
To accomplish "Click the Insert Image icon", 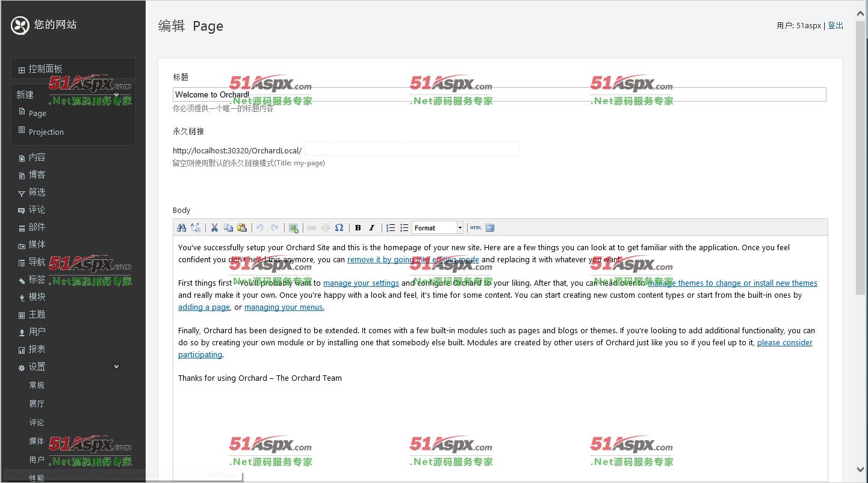I will [x=294, y=228].
